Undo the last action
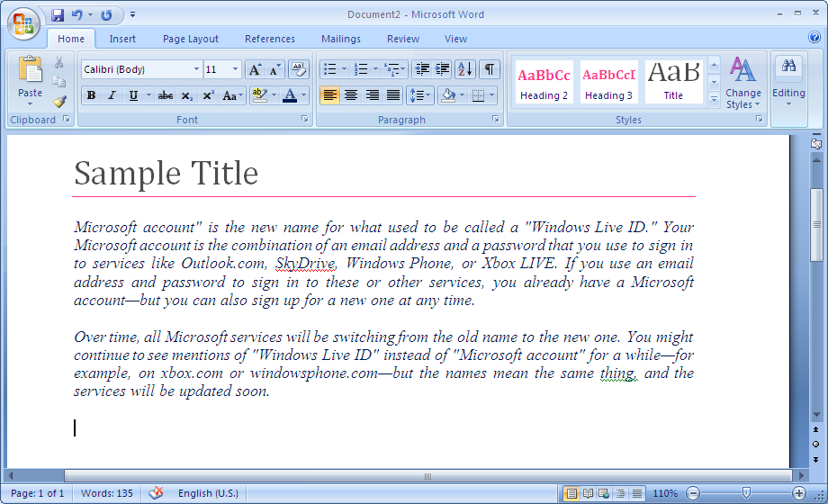Screen dimensions: 828x504 coord(77,14)
